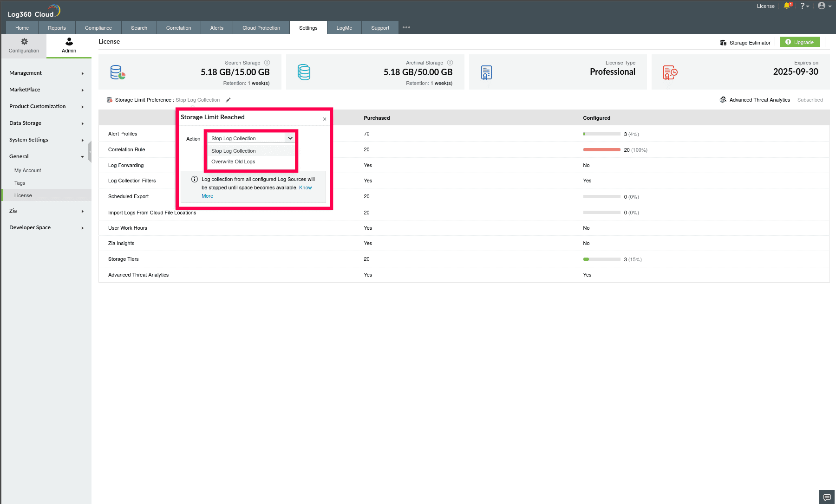Click the Archival Storage database icon
The height and width of the screenshot is (504, 836).
click(x=304, y=72)
